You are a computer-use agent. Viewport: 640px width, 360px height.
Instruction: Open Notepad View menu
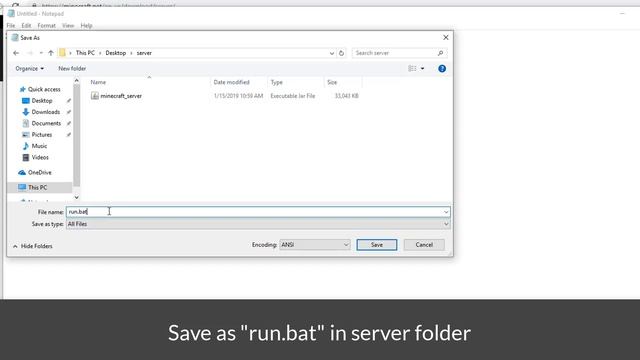point(68,26)
